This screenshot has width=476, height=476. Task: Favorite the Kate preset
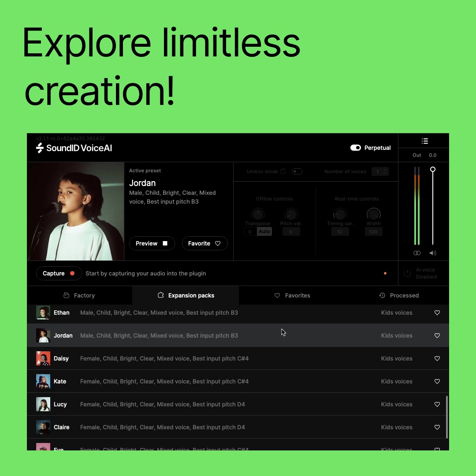[437, 381]
